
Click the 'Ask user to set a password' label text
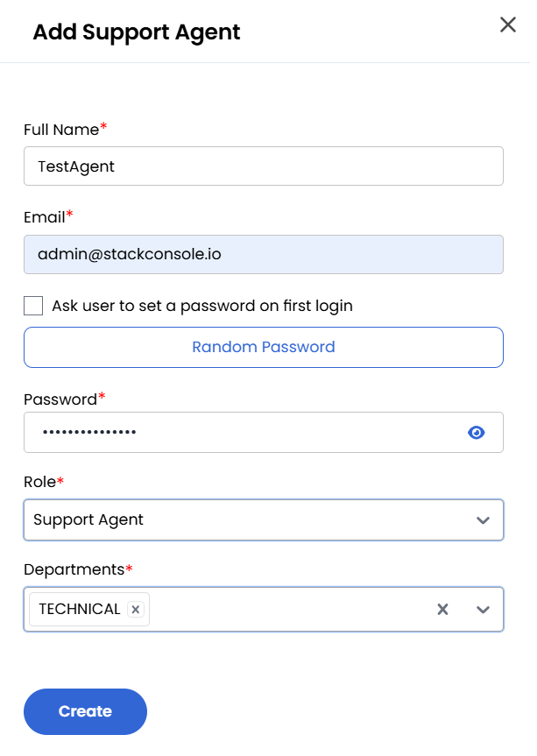(202, 306)
